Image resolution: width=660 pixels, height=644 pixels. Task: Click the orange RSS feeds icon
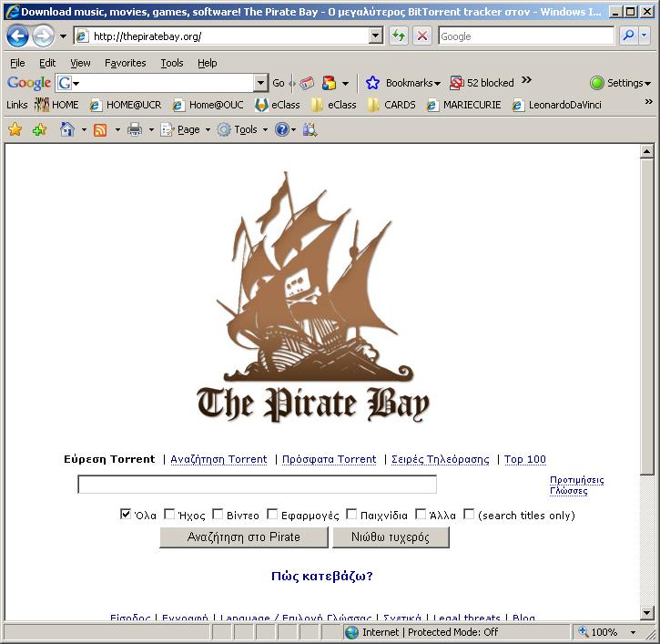point(100,129)
